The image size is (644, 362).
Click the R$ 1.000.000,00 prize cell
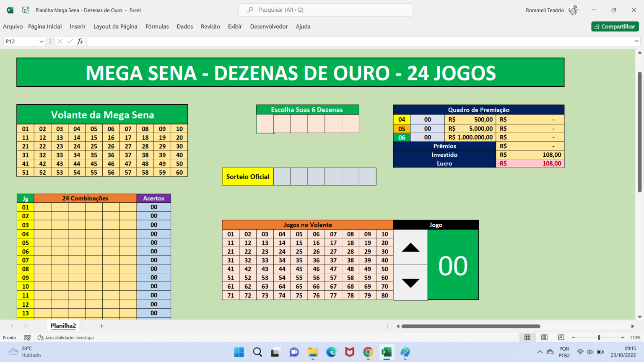(x=470, y=137)
